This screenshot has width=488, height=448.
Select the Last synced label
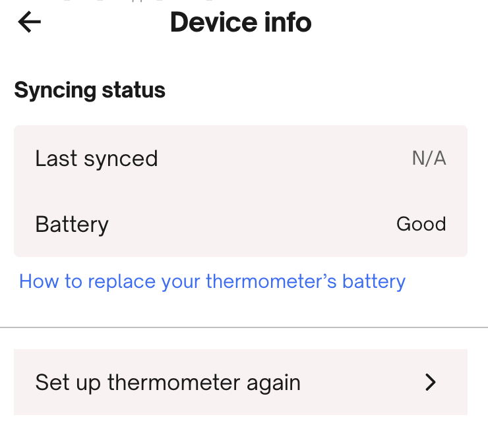pyautogui.click(x=96, y=159)
